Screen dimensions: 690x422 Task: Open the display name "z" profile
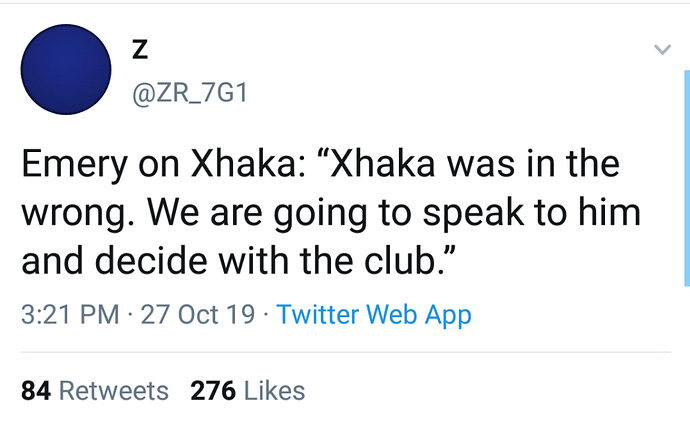pyautogui.click(x=140, y=49)
